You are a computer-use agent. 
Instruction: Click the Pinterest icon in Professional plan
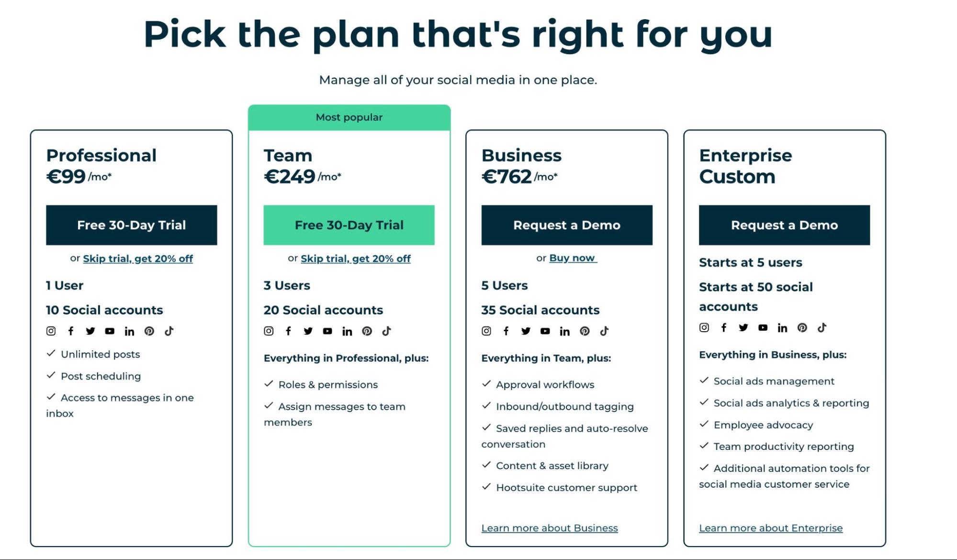[149, 331]
